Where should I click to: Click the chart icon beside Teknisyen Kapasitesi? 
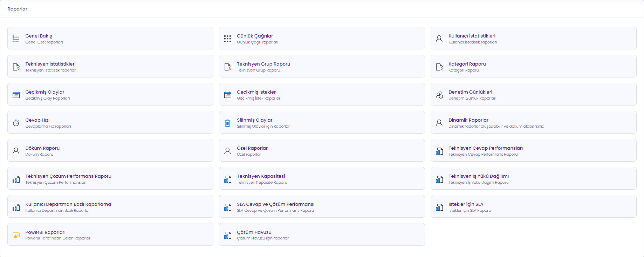click(x=228, y=179)
